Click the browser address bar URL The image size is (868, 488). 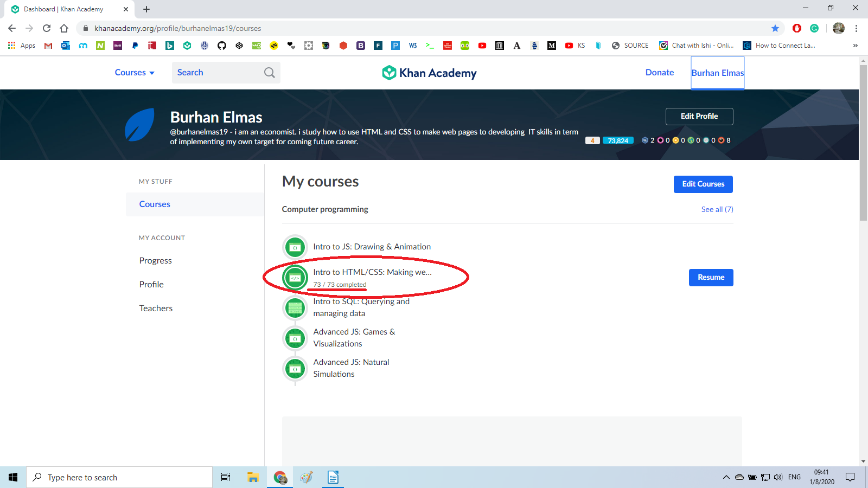[177, 28]
